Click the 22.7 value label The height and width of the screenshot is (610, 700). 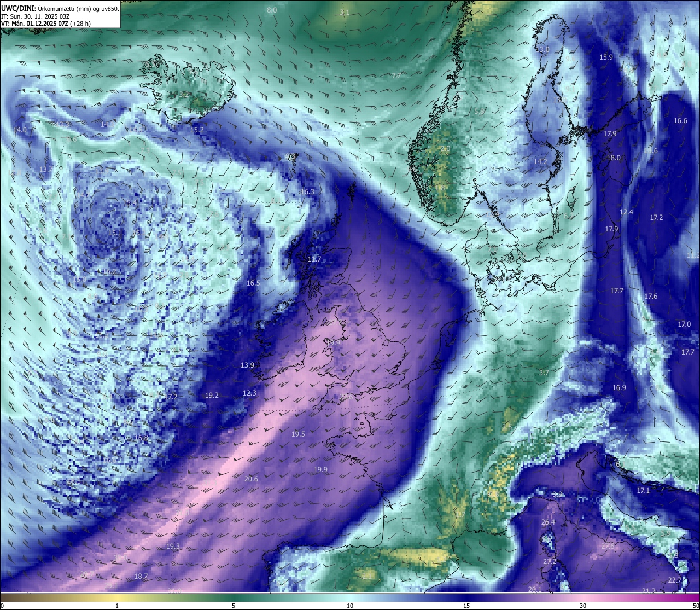[x=675, y=580]
